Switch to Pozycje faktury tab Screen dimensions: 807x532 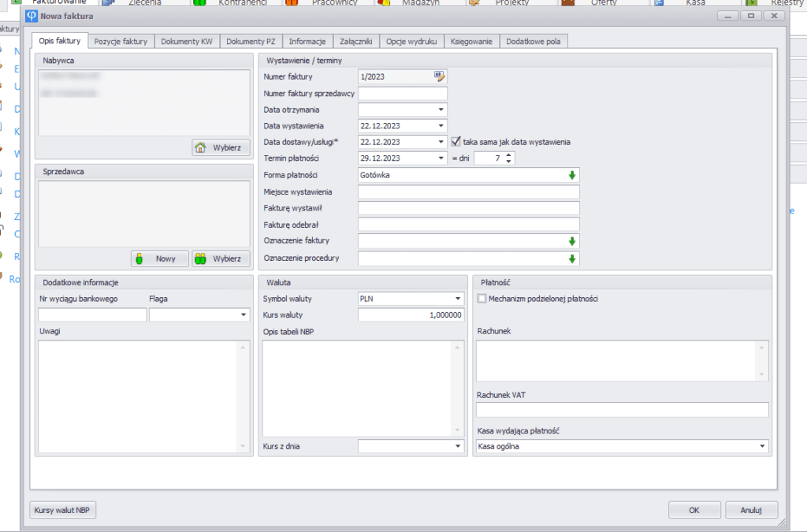121,41
